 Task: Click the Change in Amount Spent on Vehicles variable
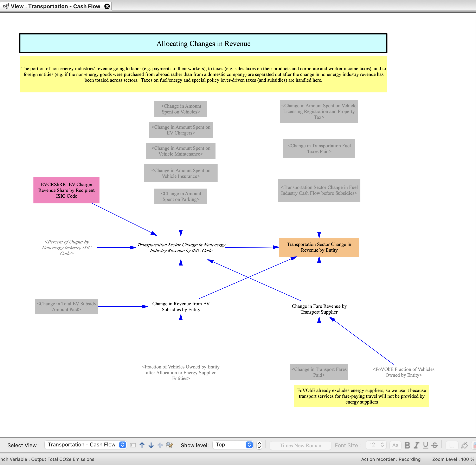coord(181,109)
